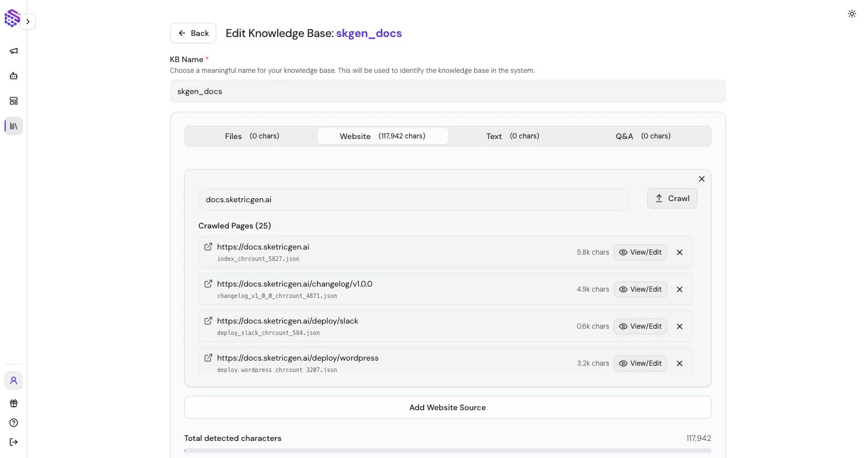Close the website source card
Image resolution: width=868 pixels, height=458 pixels.
702,179
